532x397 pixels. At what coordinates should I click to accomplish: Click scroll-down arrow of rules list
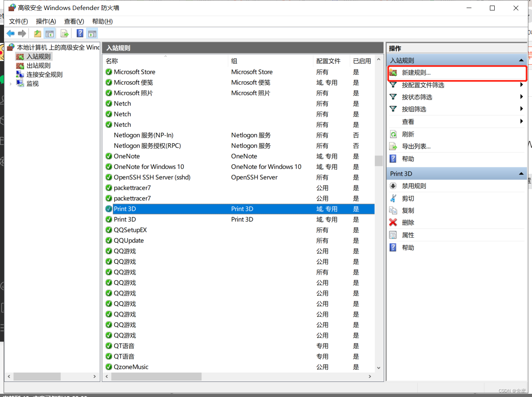378,368
